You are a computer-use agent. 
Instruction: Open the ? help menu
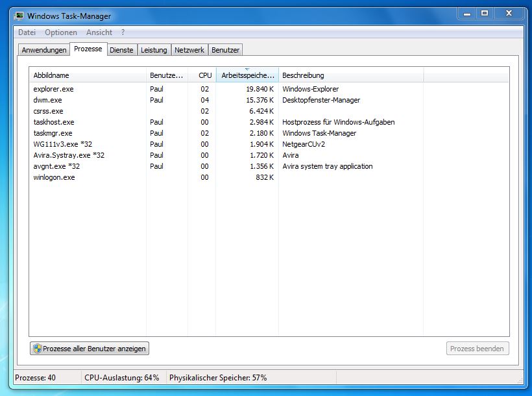pos(123,32)
